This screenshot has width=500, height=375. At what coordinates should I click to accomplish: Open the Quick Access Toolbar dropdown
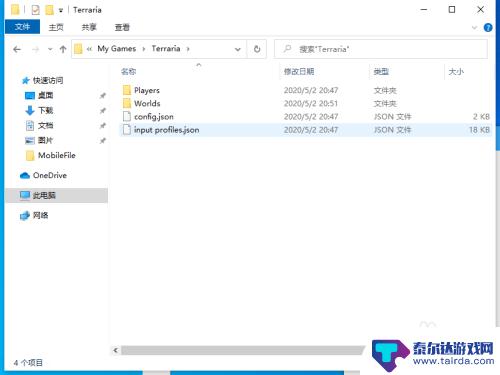click(61, 11)
